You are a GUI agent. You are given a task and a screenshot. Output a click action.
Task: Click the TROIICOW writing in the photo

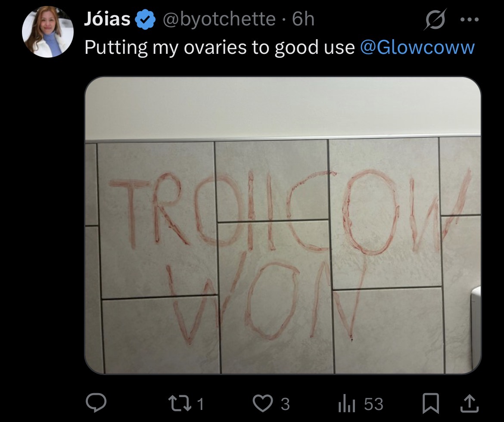click(289, 211)
